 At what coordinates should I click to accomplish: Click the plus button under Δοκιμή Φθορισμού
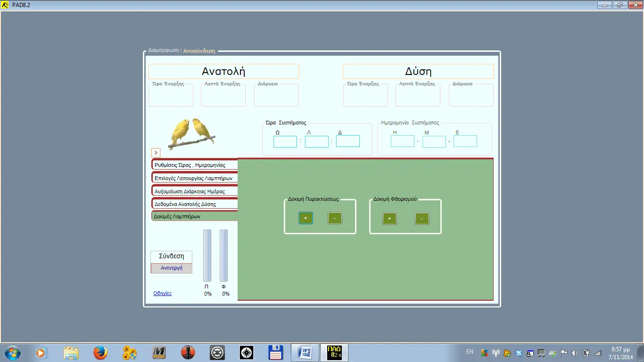[x=389, y=218]
